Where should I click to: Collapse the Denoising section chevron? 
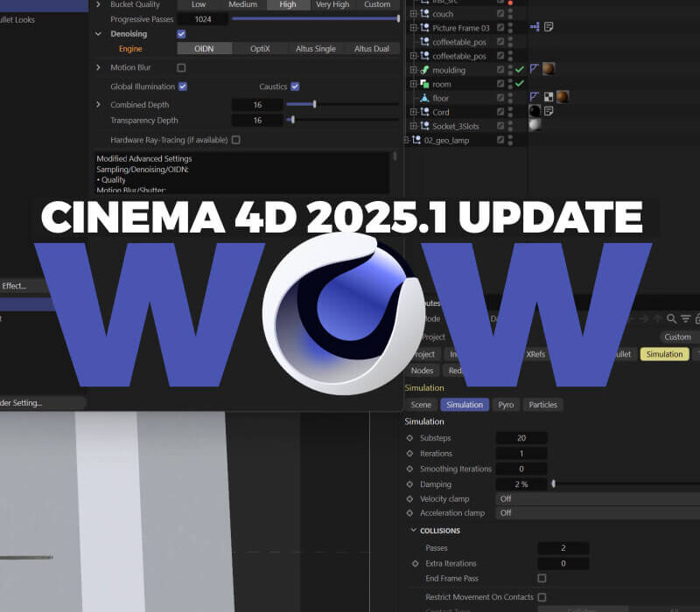point(98,34)
